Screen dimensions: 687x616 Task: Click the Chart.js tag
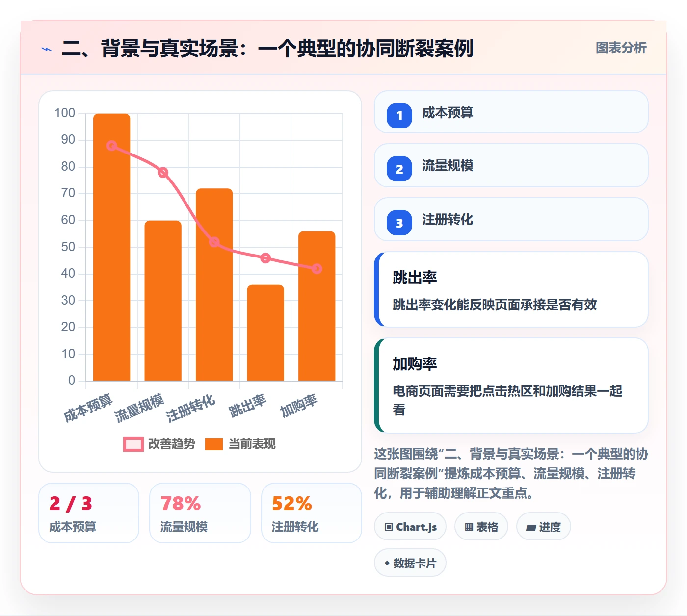click(410, 527)
